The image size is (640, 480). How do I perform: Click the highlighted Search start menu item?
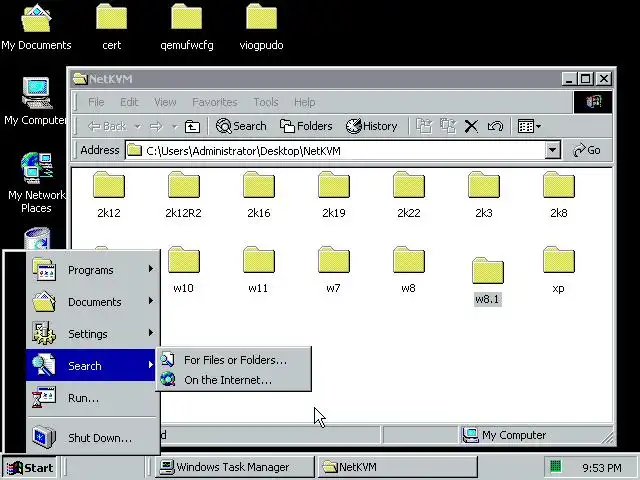91,365
